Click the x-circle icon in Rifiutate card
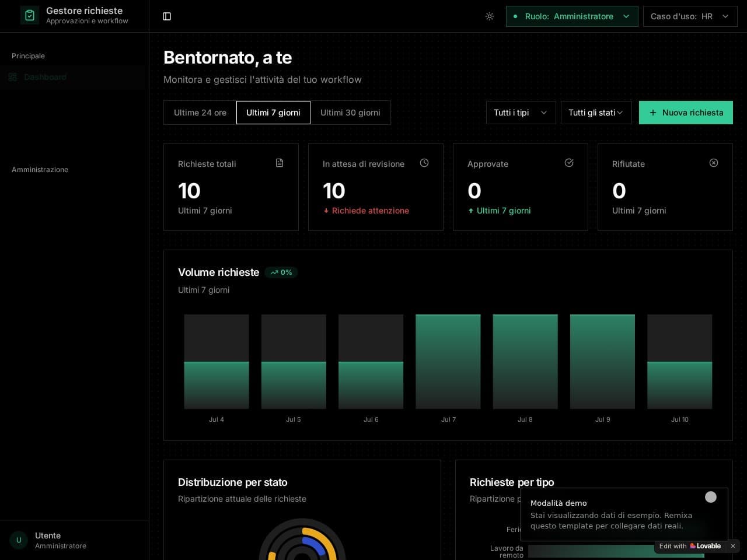The height and width of the screenshot is (560, 747). coord(714,163)
